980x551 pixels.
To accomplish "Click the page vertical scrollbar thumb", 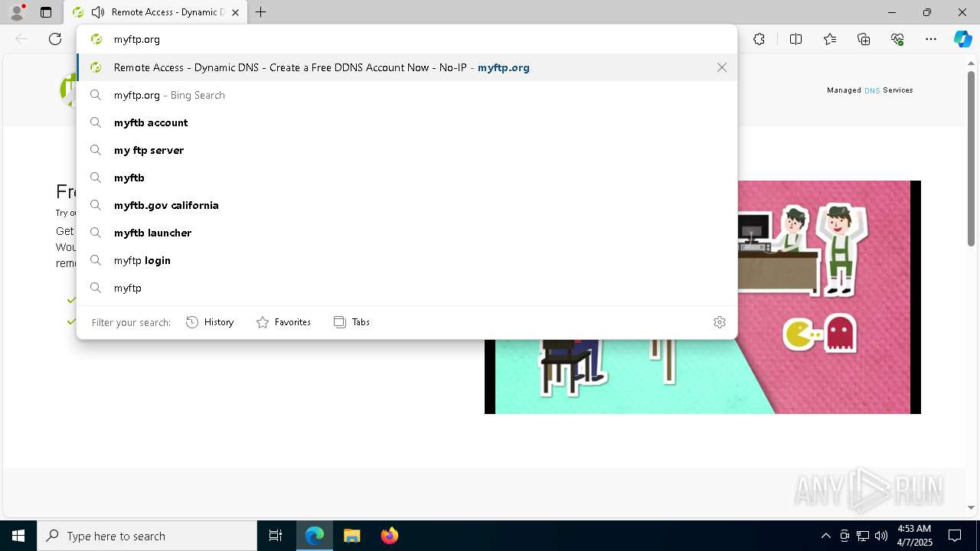I will 972,158.
